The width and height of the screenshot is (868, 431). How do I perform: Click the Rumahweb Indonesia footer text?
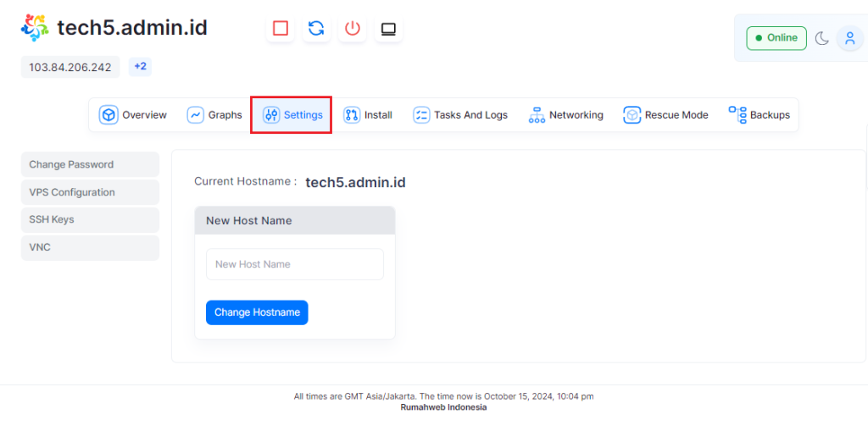point(443,407)
